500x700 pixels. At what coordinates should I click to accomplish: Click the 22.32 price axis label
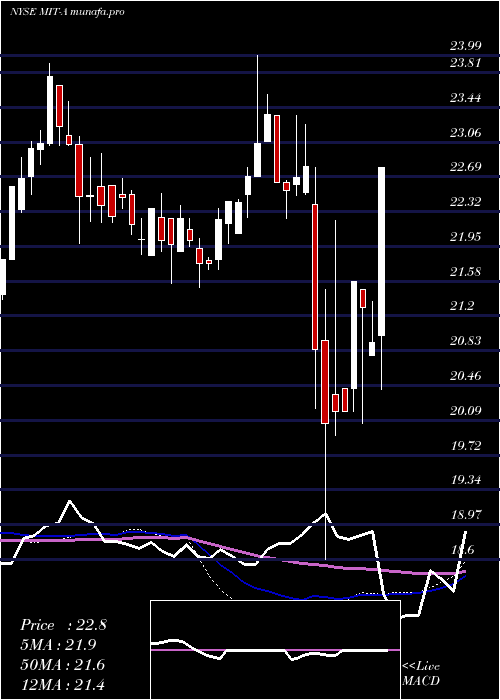click(465, 202)
